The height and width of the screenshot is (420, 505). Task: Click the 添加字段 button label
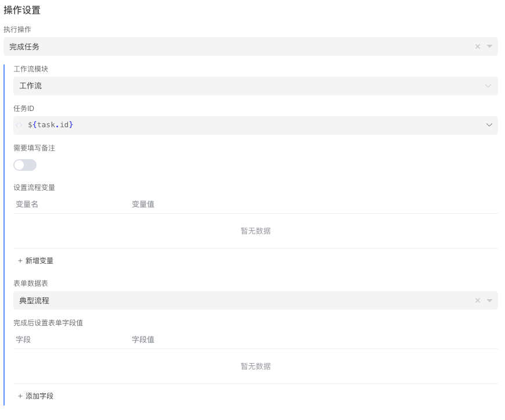39,396
